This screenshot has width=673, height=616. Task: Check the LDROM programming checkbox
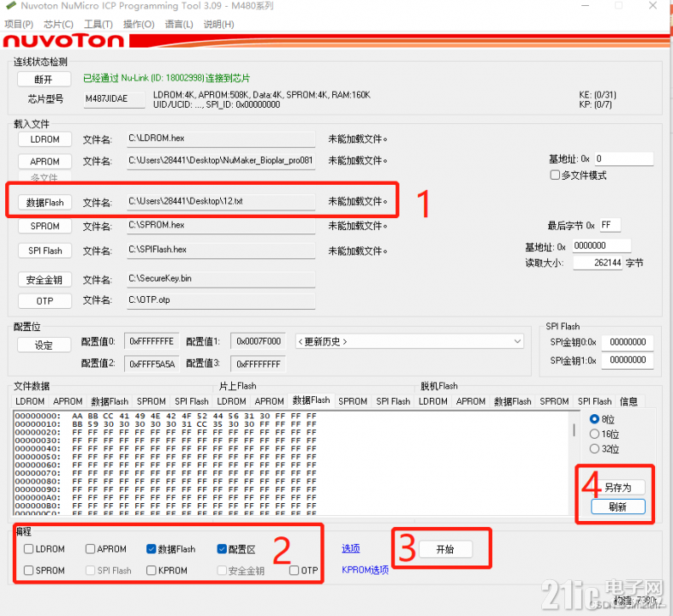click(29, 548)
